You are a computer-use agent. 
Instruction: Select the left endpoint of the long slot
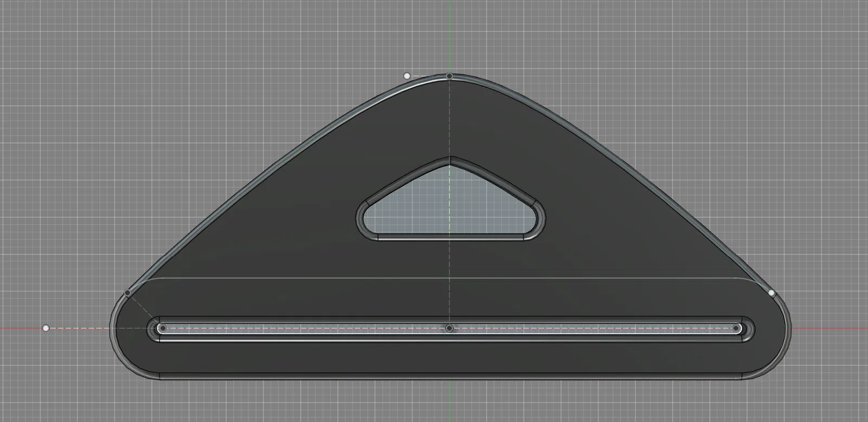point(162,328)
